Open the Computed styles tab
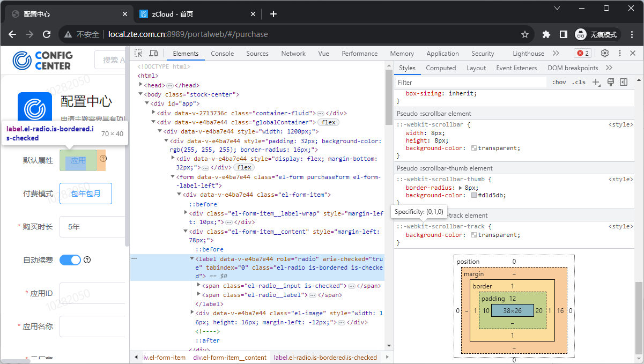The image size is (644, 364). pos(441,68)
